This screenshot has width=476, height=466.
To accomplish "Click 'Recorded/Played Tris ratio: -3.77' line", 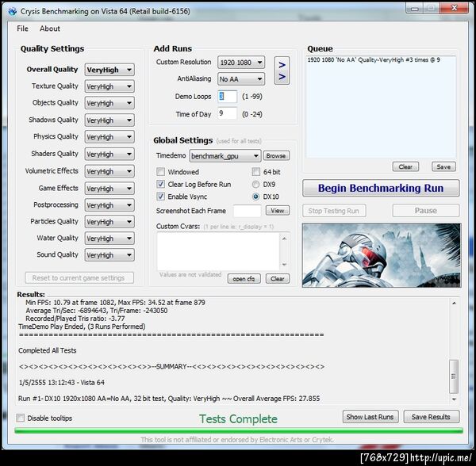I will [75, 319].
